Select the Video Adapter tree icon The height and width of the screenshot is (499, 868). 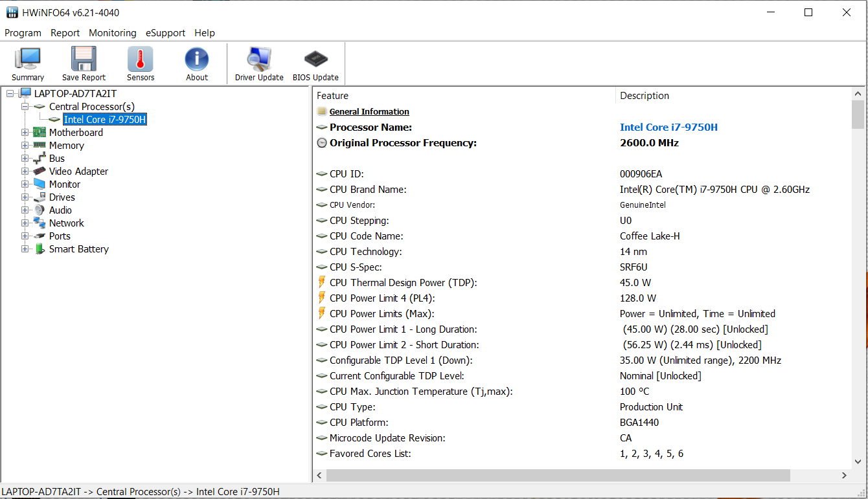[40, 172]
